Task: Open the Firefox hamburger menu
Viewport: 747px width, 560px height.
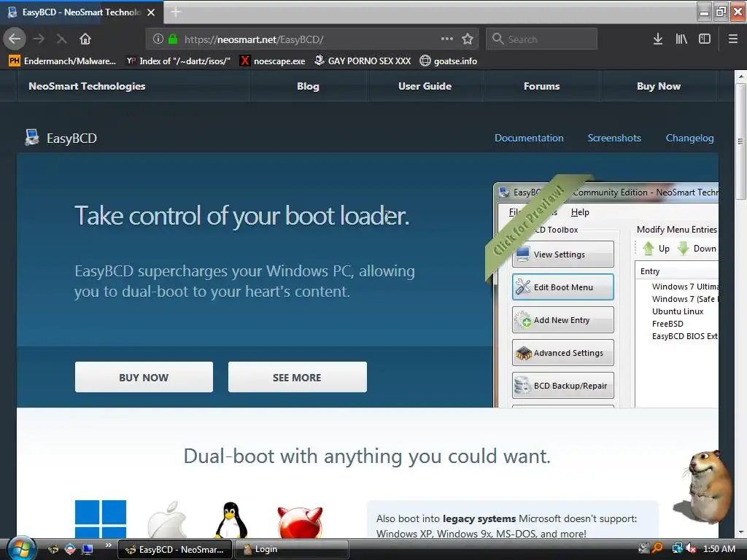Action: point(732,39)
